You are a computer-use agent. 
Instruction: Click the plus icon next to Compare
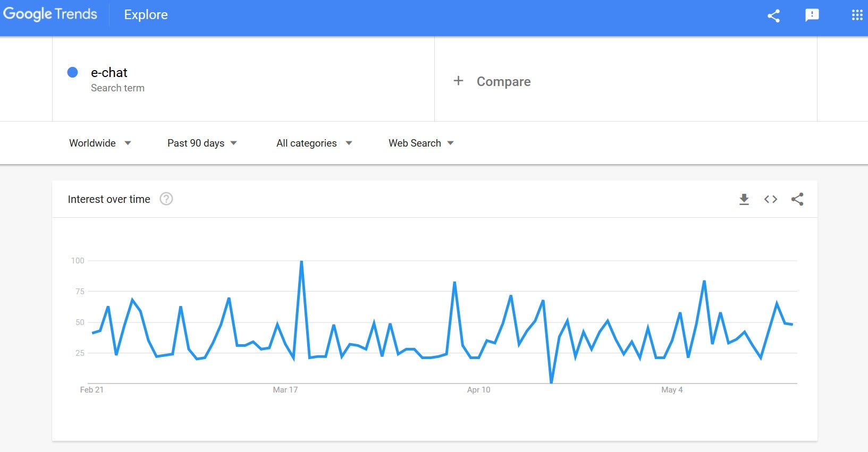458,81
